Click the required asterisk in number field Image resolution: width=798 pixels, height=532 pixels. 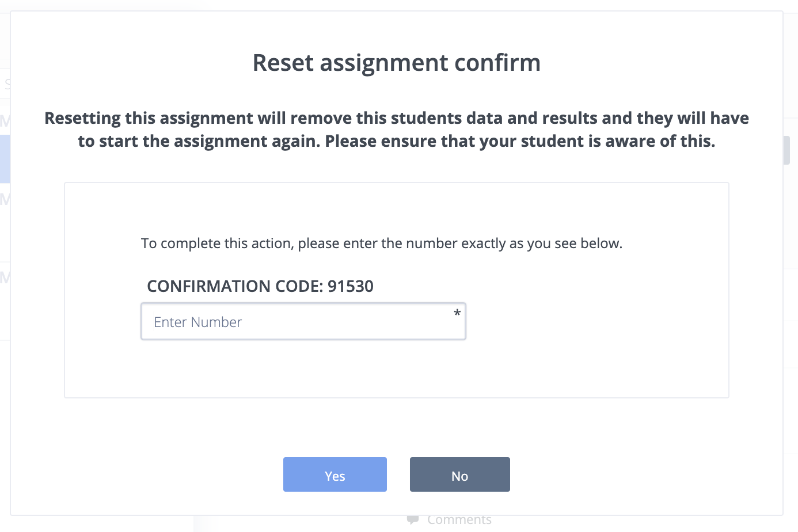(457, 314)
